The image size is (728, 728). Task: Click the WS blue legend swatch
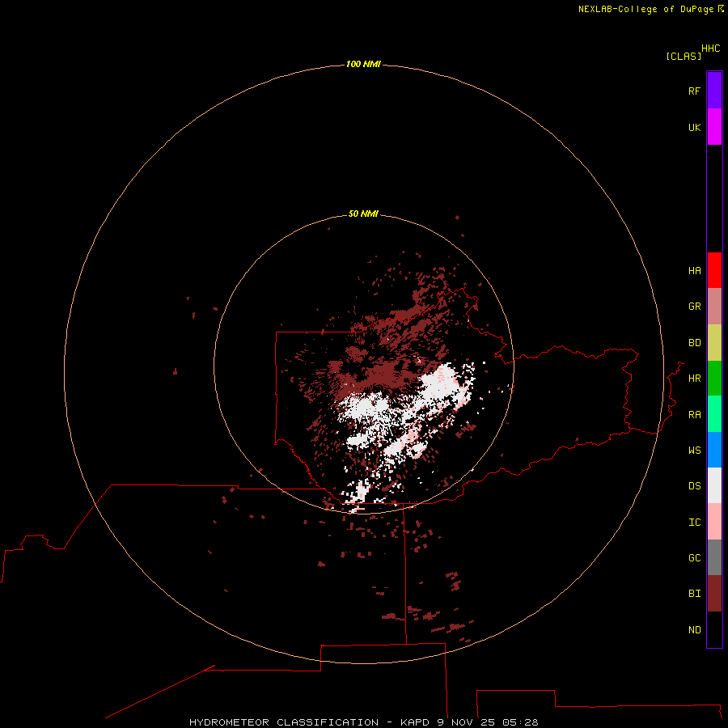point(714,450)
